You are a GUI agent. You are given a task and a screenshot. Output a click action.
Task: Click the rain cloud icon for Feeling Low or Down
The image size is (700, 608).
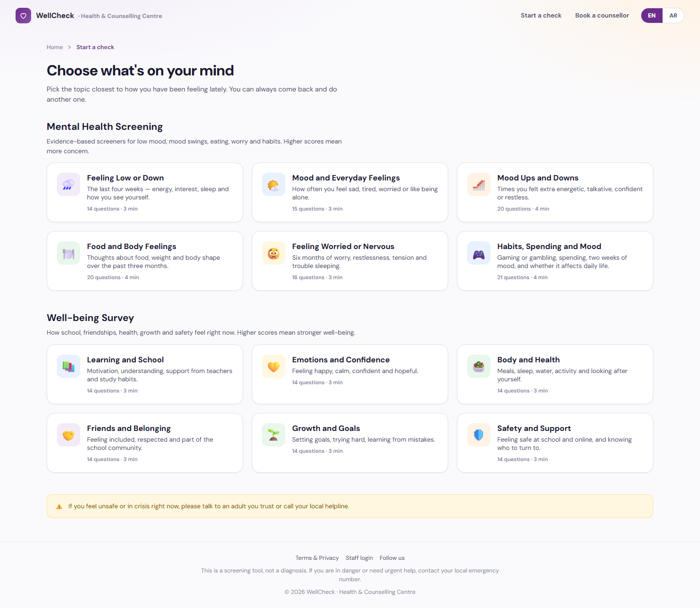[x=69, y=184]
